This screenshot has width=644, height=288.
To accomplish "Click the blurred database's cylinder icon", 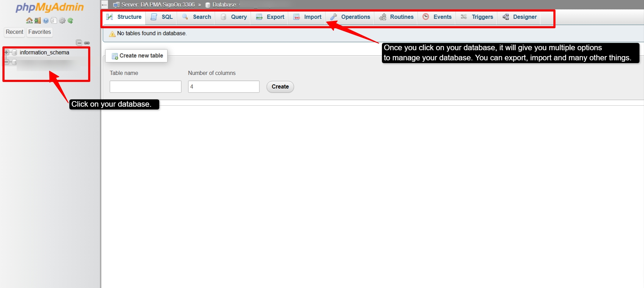I will click(x=15, y=62).
